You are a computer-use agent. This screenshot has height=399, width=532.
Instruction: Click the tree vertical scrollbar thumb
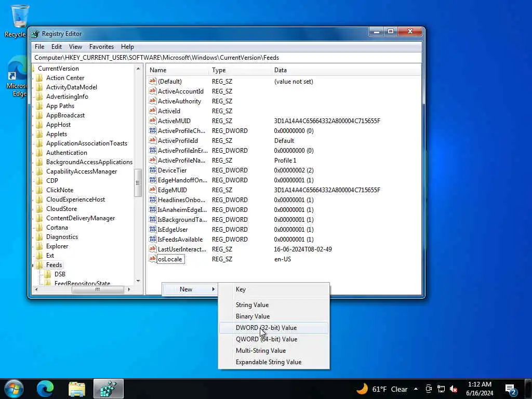pos(138,182)
